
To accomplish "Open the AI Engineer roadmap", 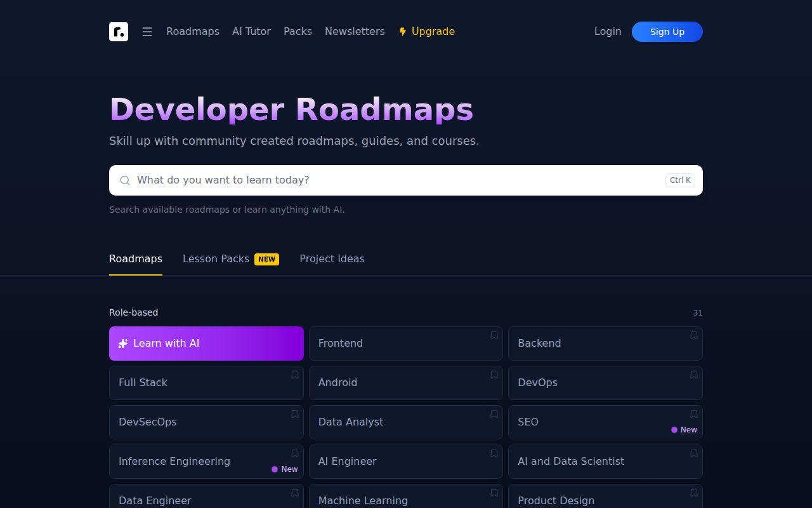I will [406, 462].
